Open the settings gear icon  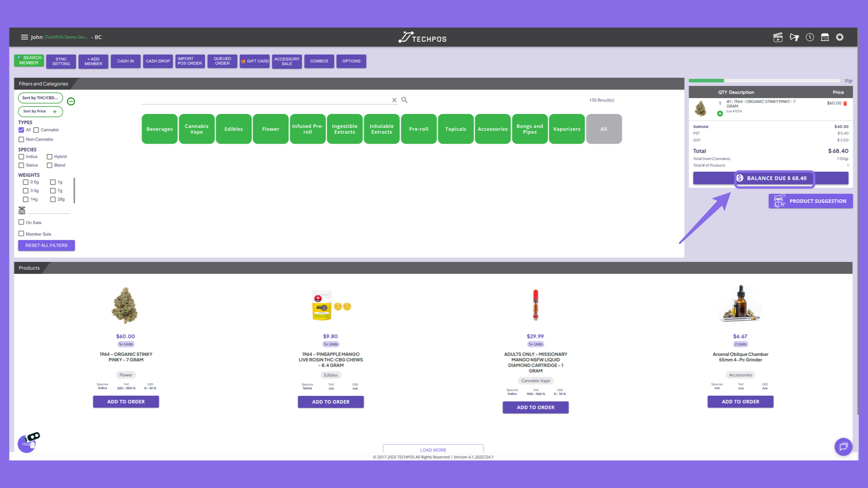tap(840, 37)
